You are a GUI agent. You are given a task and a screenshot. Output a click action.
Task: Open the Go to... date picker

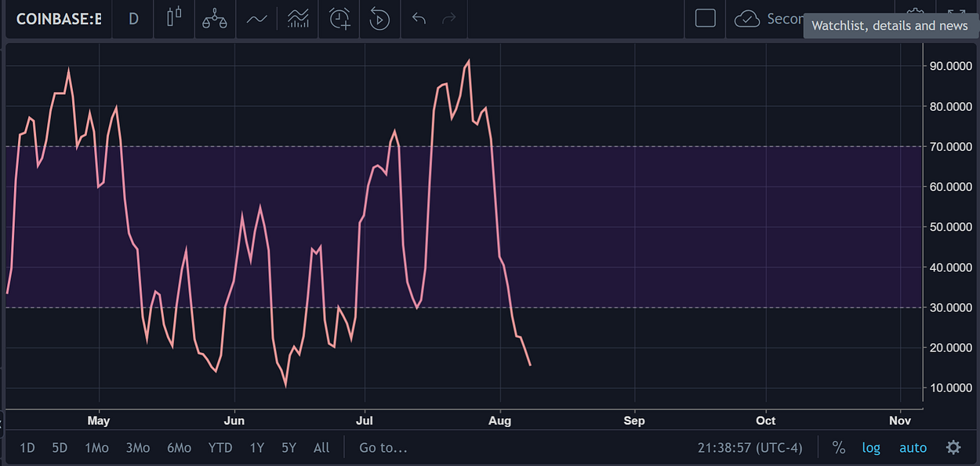pyautogui.click(x=383, y=448)
